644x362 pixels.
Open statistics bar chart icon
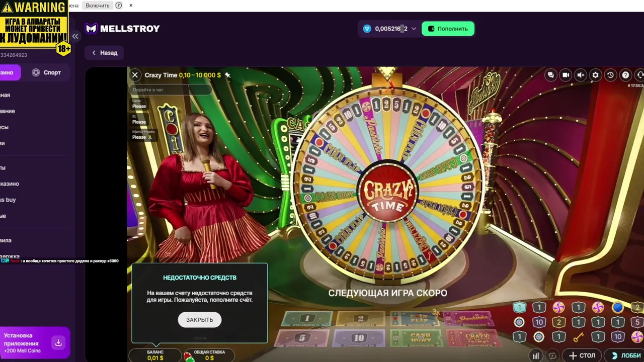pyautogui.click(x=536, y=355)
